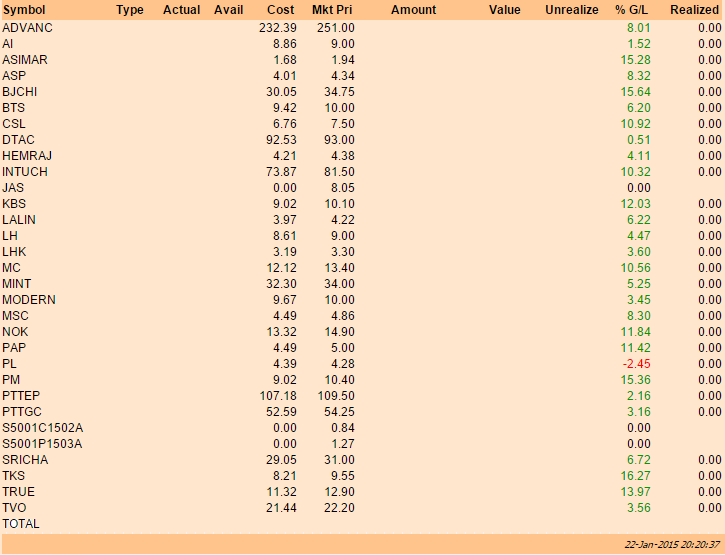This screenshot has width=725, height=555.
Task: Select the CSL symbol
Action: [14, 124]
